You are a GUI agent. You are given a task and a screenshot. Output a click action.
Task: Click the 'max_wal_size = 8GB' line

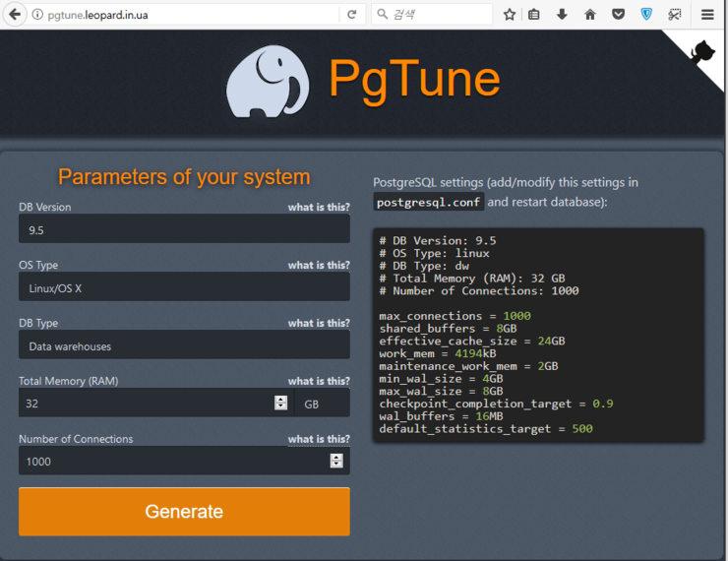click(441, 392)
